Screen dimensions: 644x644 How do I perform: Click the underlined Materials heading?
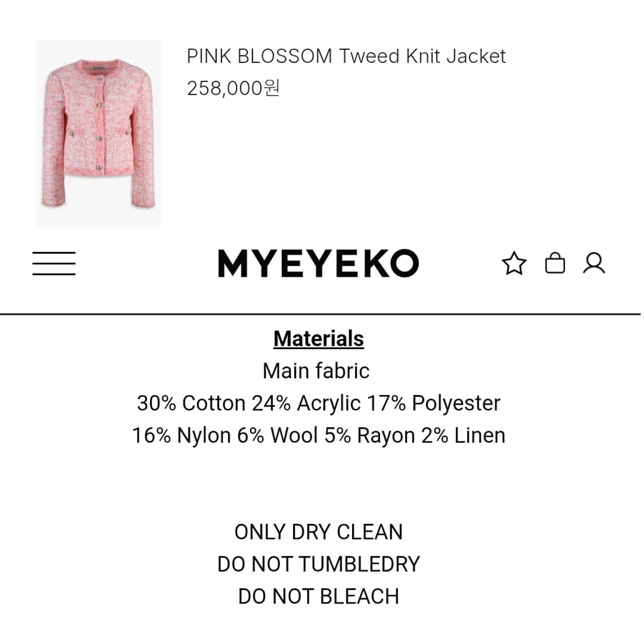pyautogui.click(x=318, y=339)
